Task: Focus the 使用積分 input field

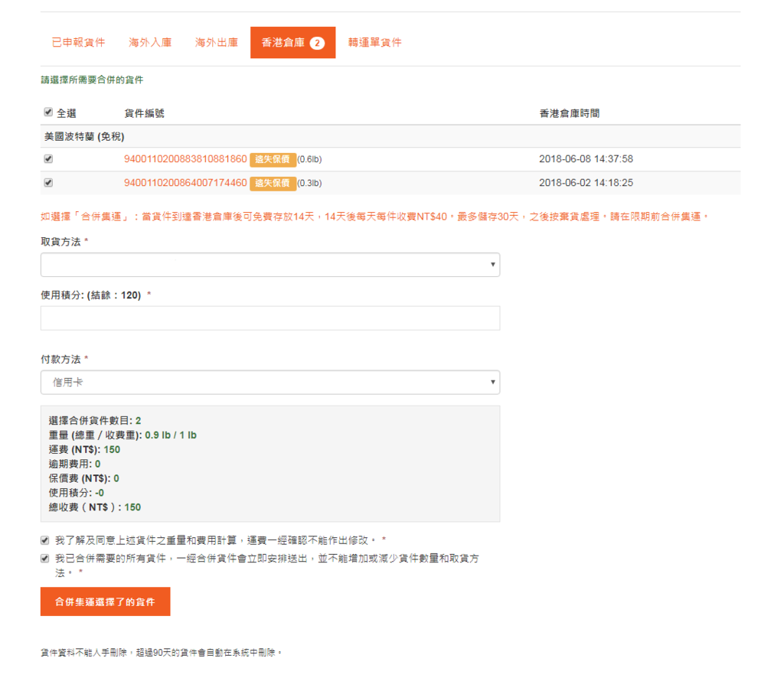Action: click(269, 318)
